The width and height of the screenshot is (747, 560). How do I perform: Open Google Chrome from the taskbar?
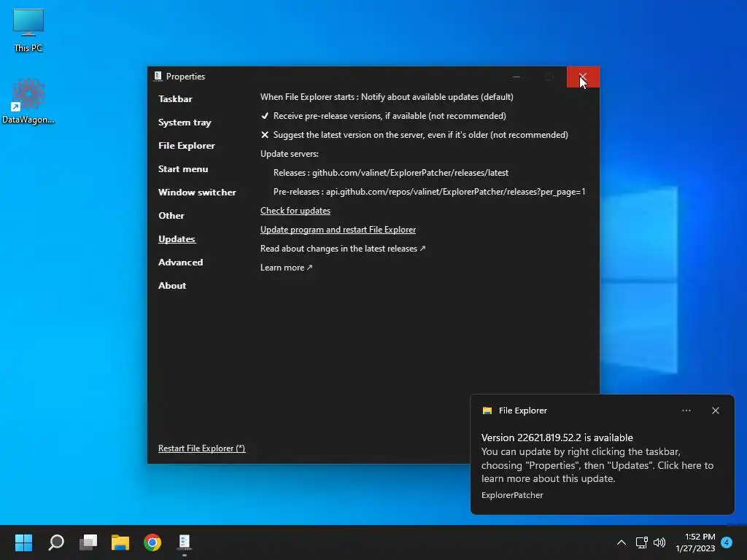152,542
